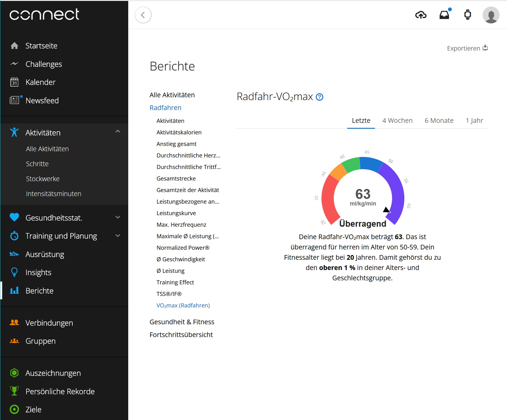Click the Persönliche Rekorde trophy icon
Screen dimensions: 507x420
point(14,391)
